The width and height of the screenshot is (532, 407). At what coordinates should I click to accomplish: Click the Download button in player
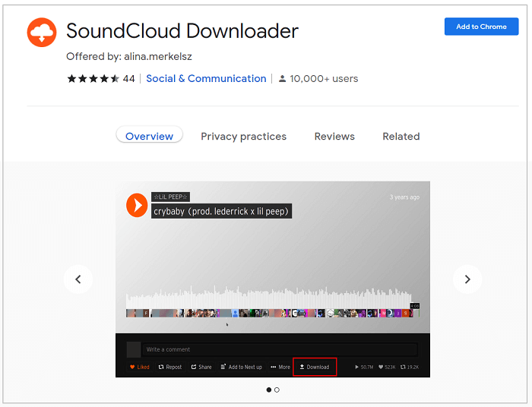[x=315, y=367]
